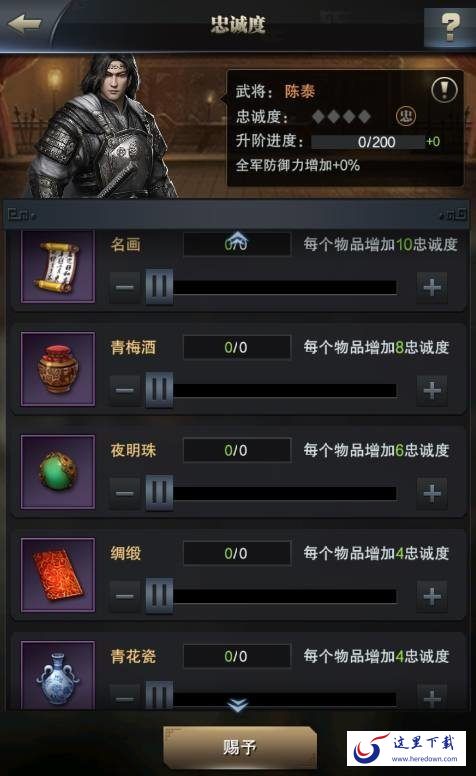The height and width of the screenshot is (776, 476).
Task: Click the 赐予 grant button
Action: (x=240, y=747)
